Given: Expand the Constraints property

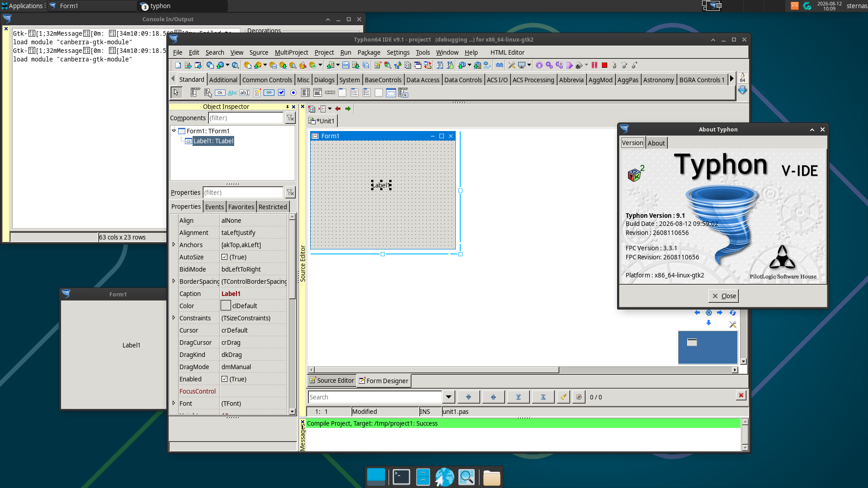Looking at the screenshot, I should point(174,318).
